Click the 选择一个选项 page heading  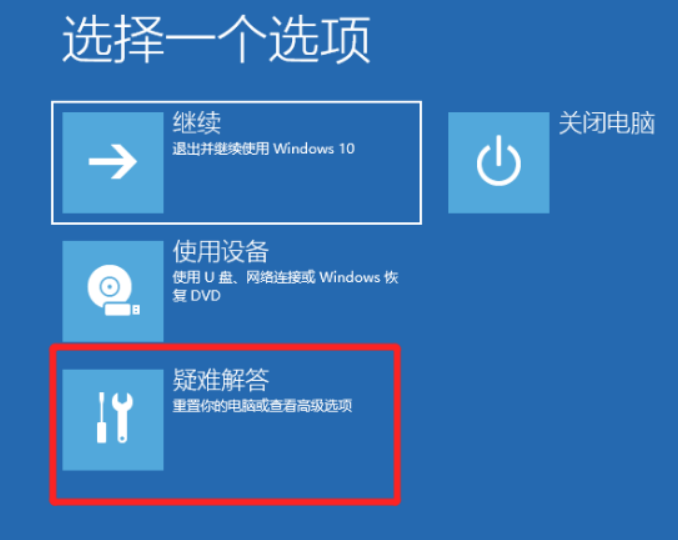216,39
